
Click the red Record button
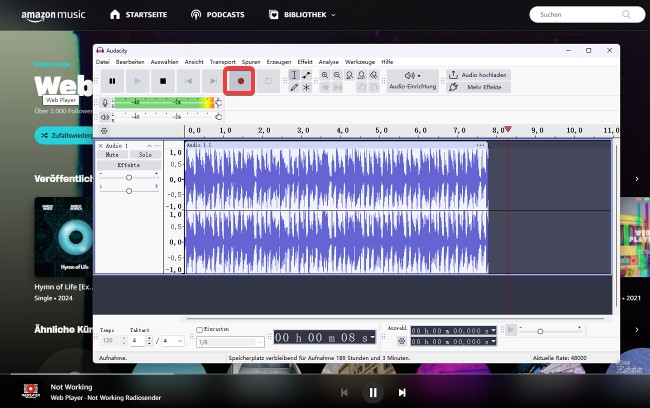tap(240, 81)
